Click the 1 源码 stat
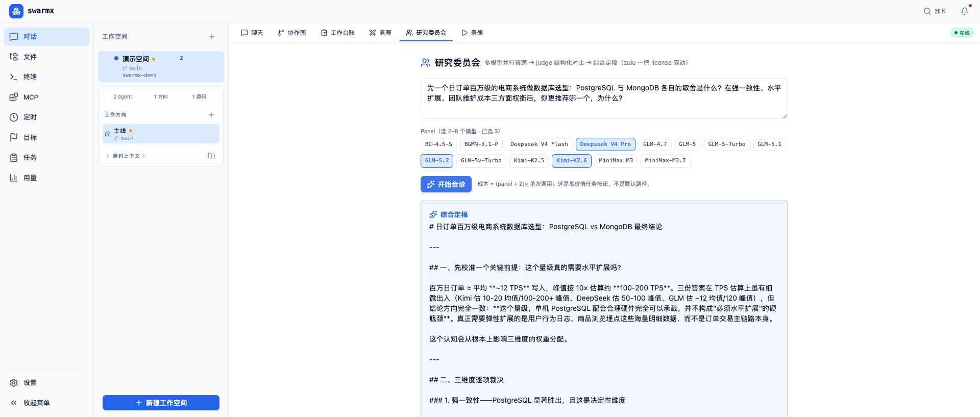Viewport: 980px width, 417px height. 199,96
